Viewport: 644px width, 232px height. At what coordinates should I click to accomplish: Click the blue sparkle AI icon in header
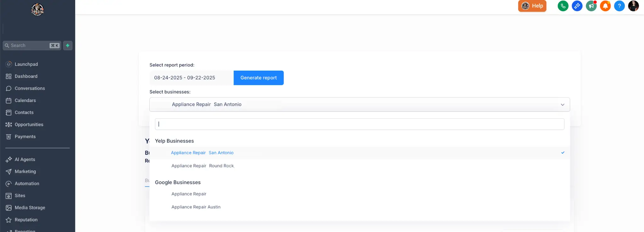coord(577,6)
